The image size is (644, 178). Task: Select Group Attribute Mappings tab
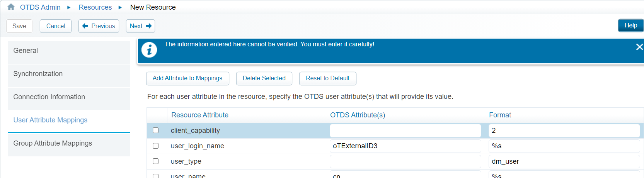69,143
